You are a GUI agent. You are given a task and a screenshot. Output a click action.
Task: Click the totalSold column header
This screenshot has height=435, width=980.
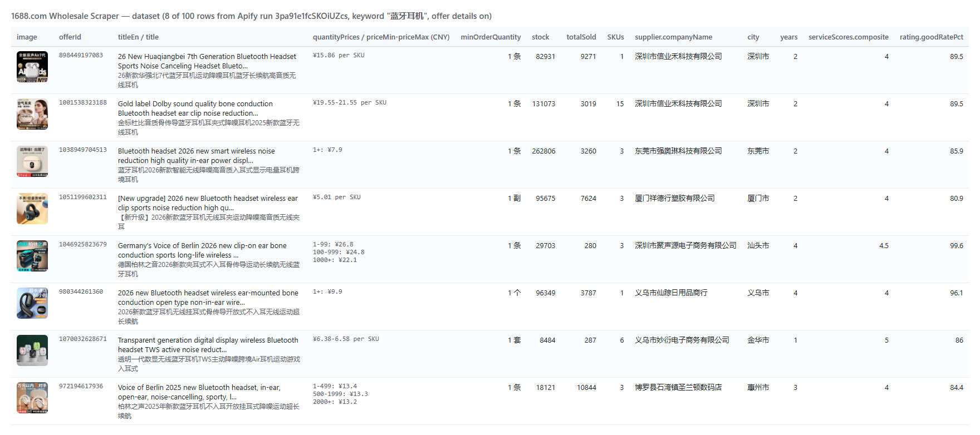pyautogui.click(x=581, y=37)
